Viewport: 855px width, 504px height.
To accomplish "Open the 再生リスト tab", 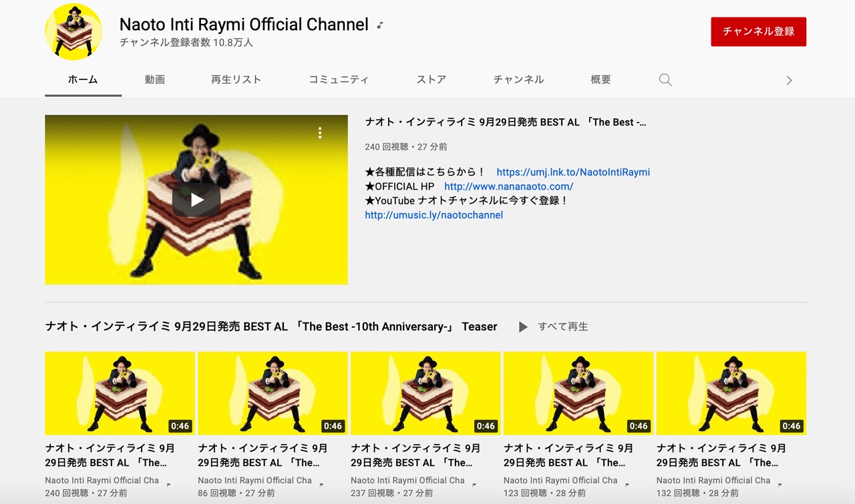I will click(236, 79).
